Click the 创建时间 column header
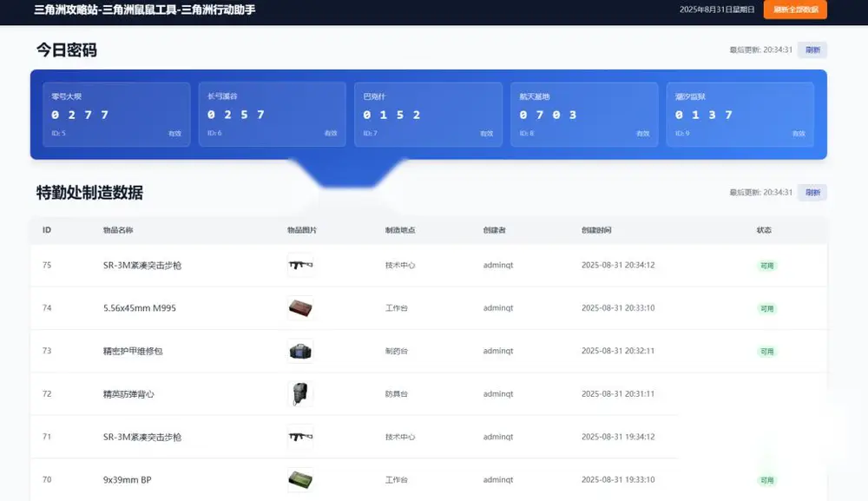Viewport: 868px width, 501px height. click(x=596, y=230)
